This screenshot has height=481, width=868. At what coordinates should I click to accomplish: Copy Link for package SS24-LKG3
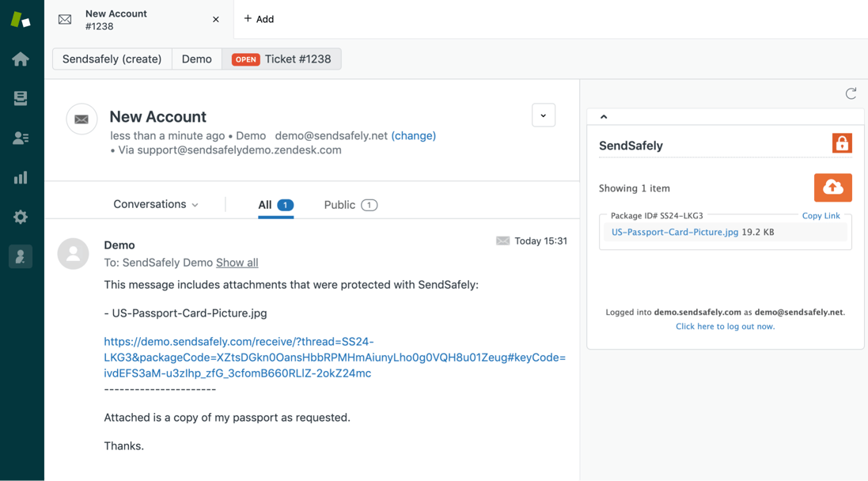[x=821, y=215]
